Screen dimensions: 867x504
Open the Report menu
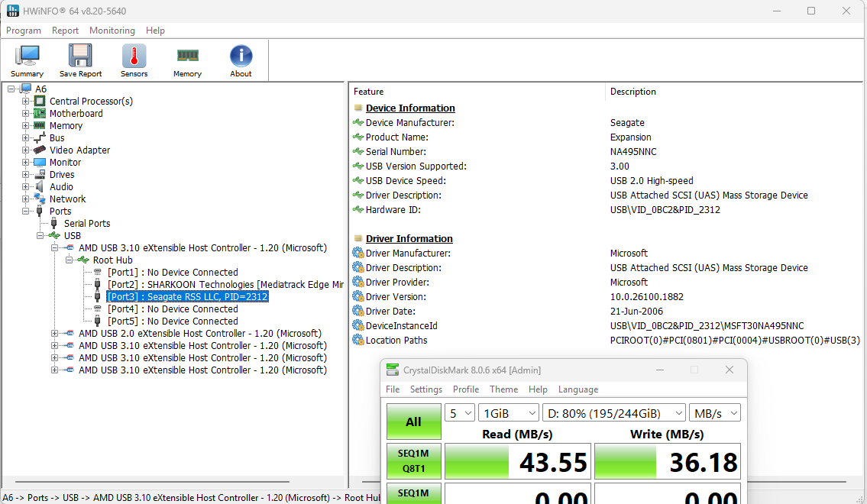(65, 31)
